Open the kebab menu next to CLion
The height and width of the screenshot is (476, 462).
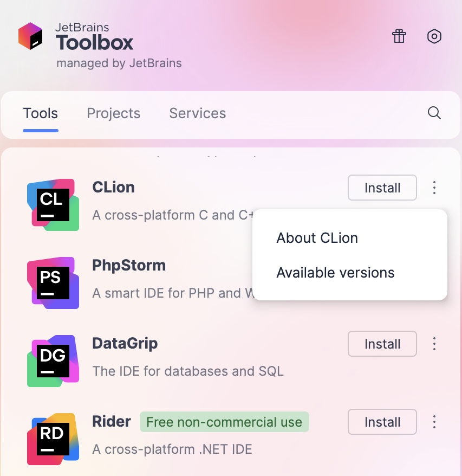pos(434,188)
